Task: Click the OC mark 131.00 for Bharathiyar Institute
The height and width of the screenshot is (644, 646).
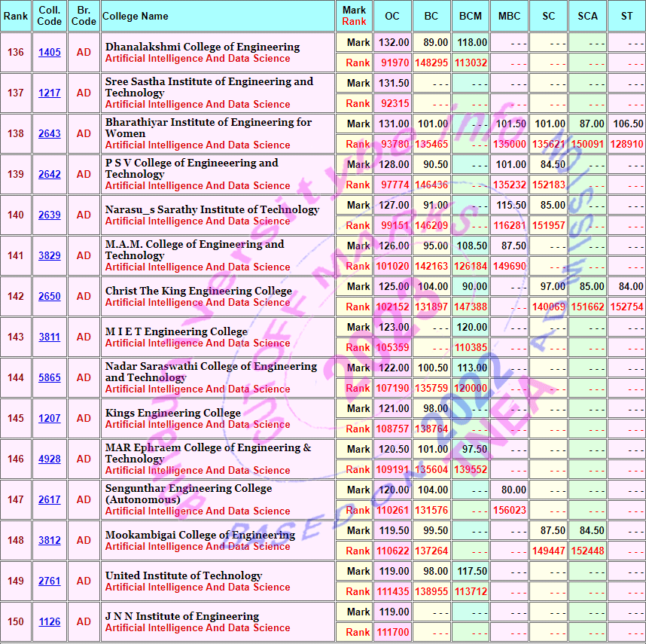Action: (x=395, y=124)
